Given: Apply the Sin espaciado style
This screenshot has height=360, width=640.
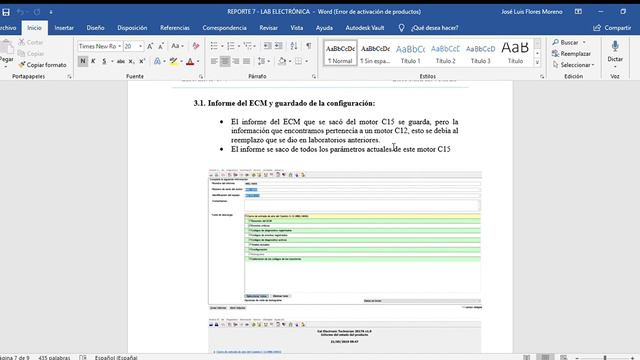Looking at the screenshot, I should 375,53.
